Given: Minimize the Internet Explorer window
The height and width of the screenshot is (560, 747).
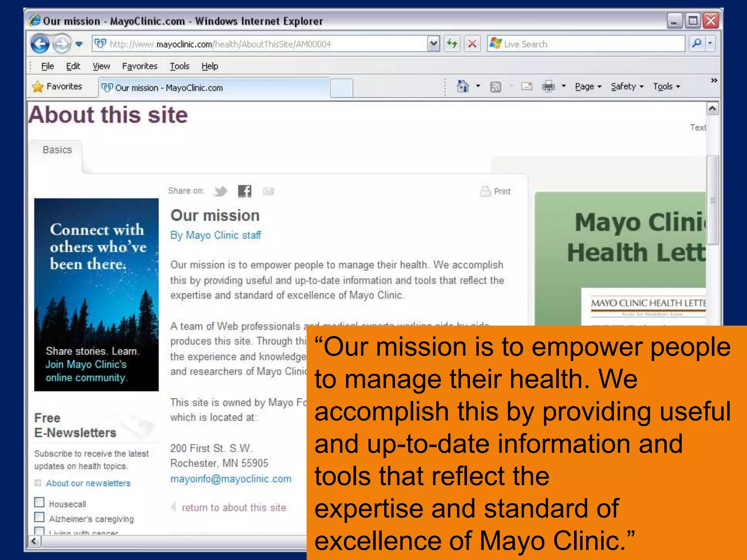Looking at the screenshot, I should click(674, 21).
